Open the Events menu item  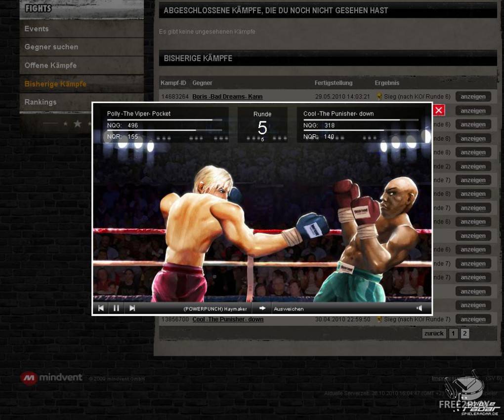82,29
